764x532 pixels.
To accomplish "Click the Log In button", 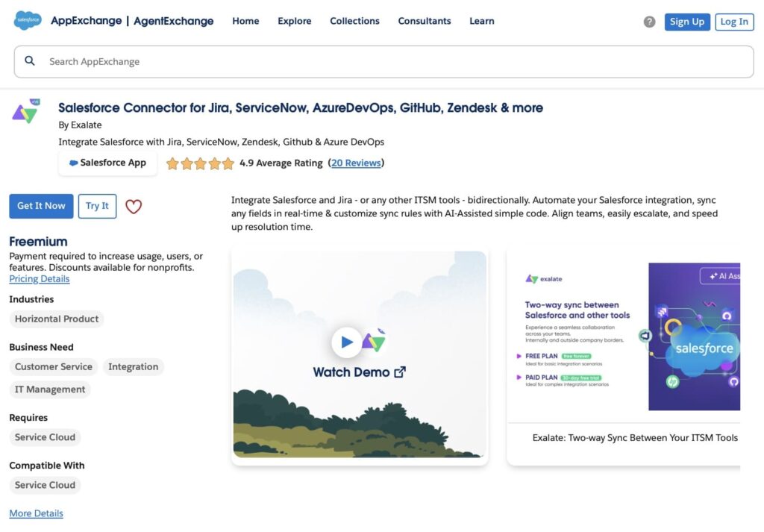I will tap(734, 22).
